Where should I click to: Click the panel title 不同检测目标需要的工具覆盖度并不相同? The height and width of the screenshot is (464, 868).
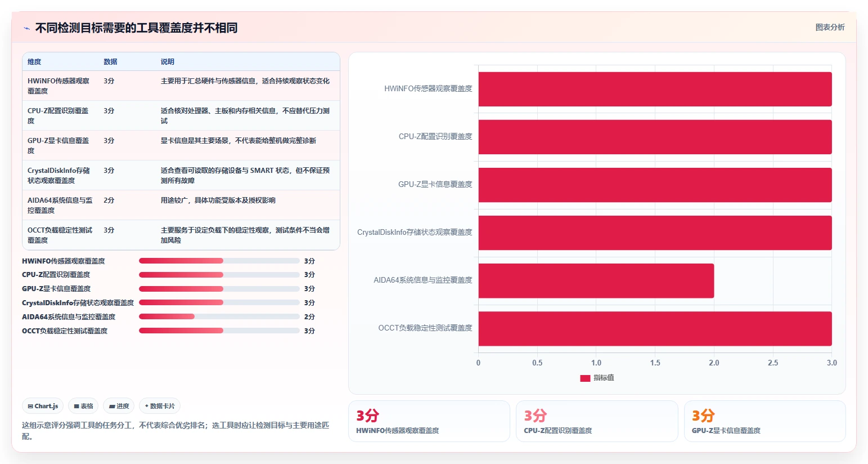[x=136, y=28]
